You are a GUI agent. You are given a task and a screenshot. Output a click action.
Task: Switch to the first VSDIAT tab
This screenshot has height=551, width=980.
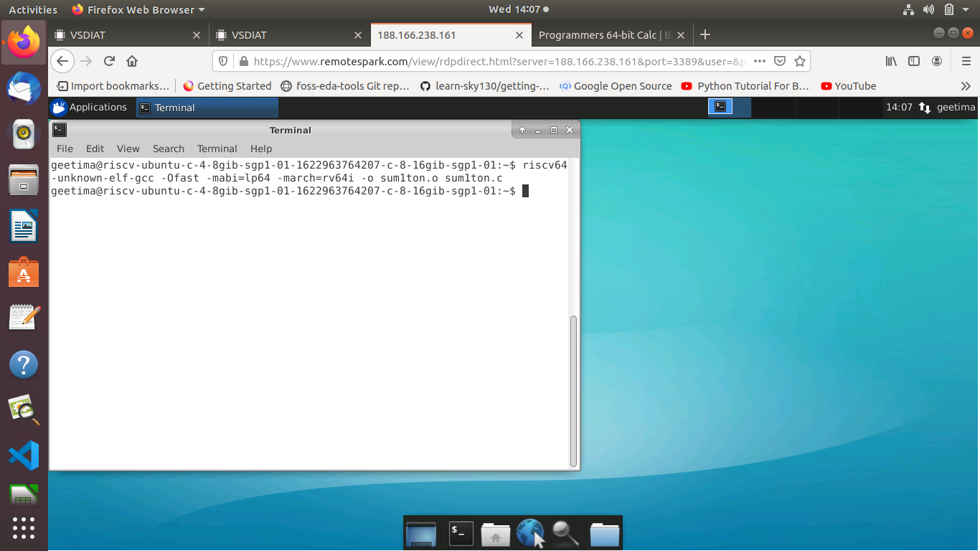point(128,34)
